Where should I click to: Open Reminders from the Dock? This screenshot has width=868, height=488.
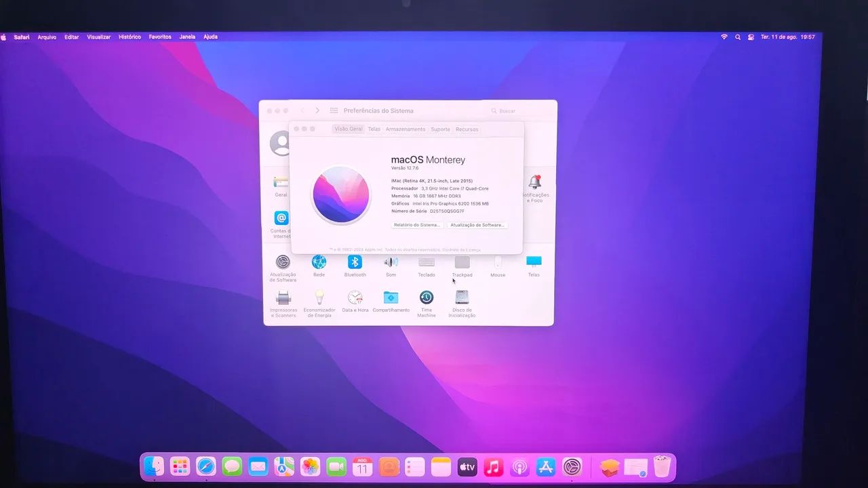pos(415,466)
